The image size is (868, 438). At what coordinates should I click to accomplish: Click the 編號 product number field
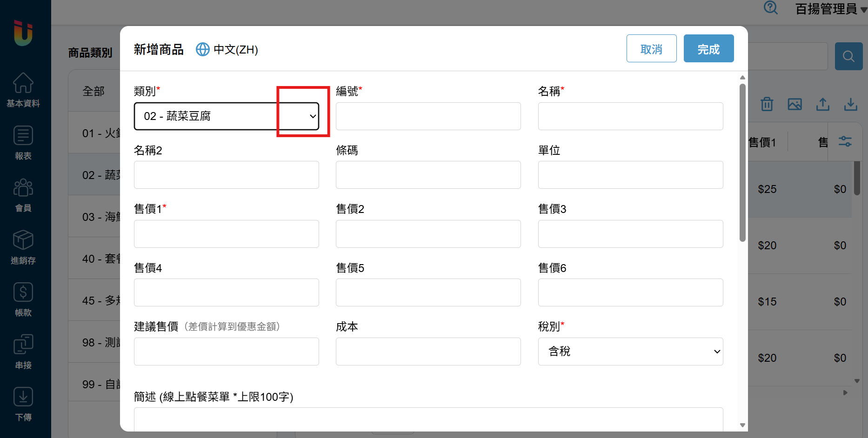click(428, 116)
